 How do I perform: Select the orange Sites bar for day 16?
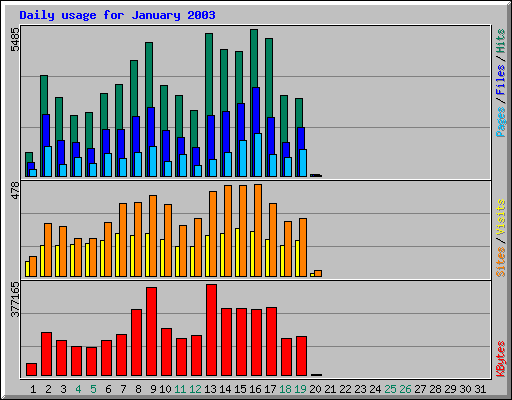click(x=258, y=230)
